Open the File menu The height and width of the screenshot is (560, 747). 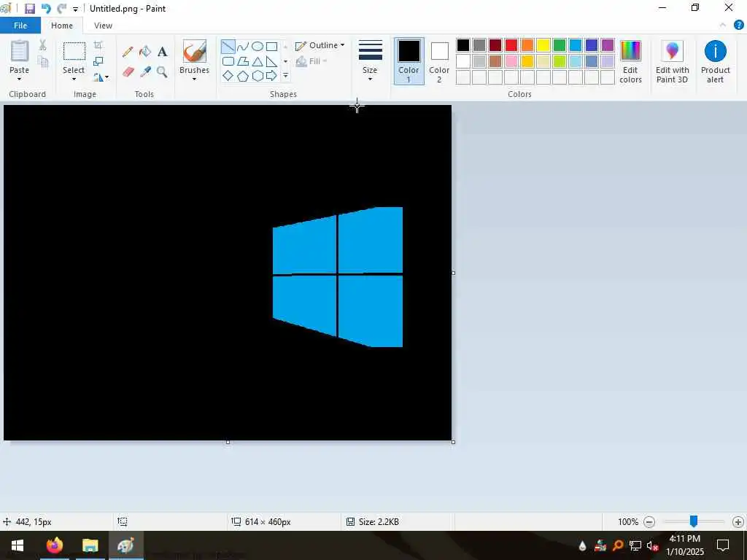pos(20,26)
